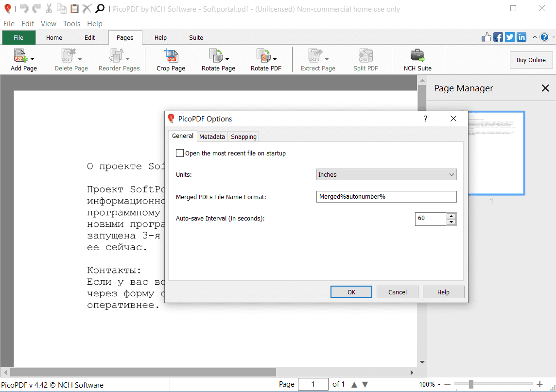
Task: Click the green File ribbon tab
Action: click(18, 37)
